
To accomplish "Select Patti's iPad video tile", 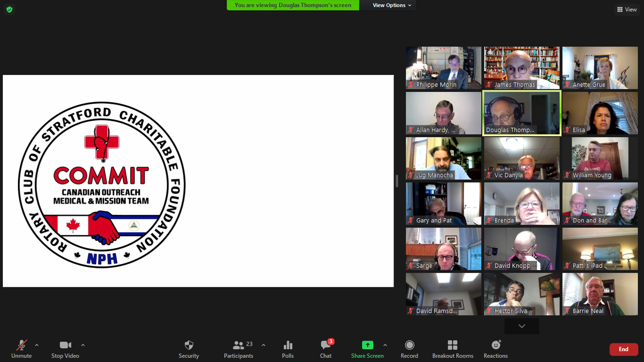I will pyautogui.click(x=600, y=249).
